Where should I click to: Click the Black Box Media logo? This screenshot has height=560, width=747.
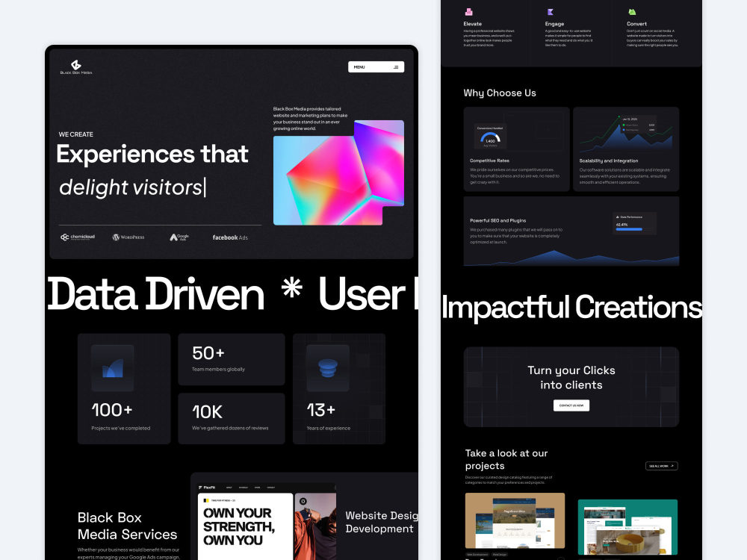76,67
